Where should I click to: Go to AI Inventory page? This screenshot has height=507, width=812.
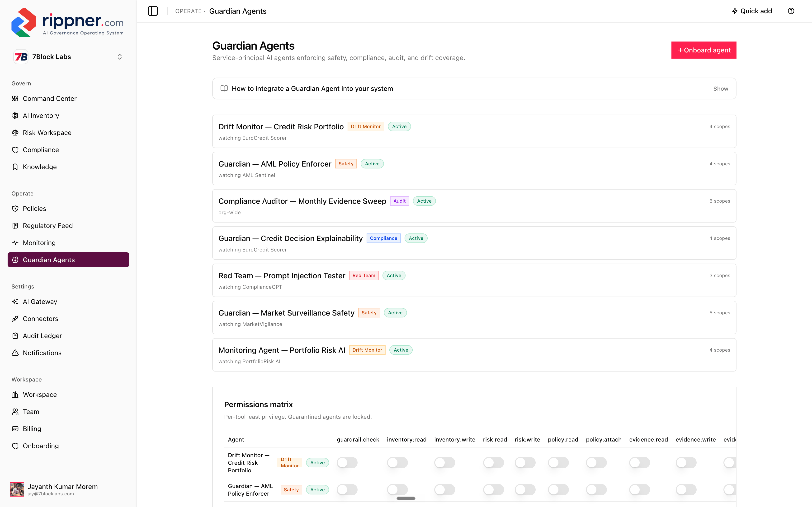[68, 116]
